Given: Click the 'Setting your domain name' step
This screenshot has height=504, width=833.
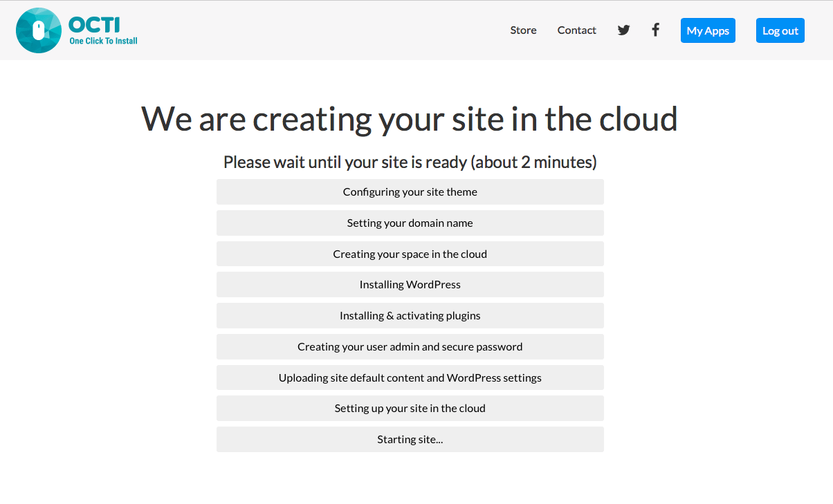Looking at the screenshot, I should (x=410, y=223).
